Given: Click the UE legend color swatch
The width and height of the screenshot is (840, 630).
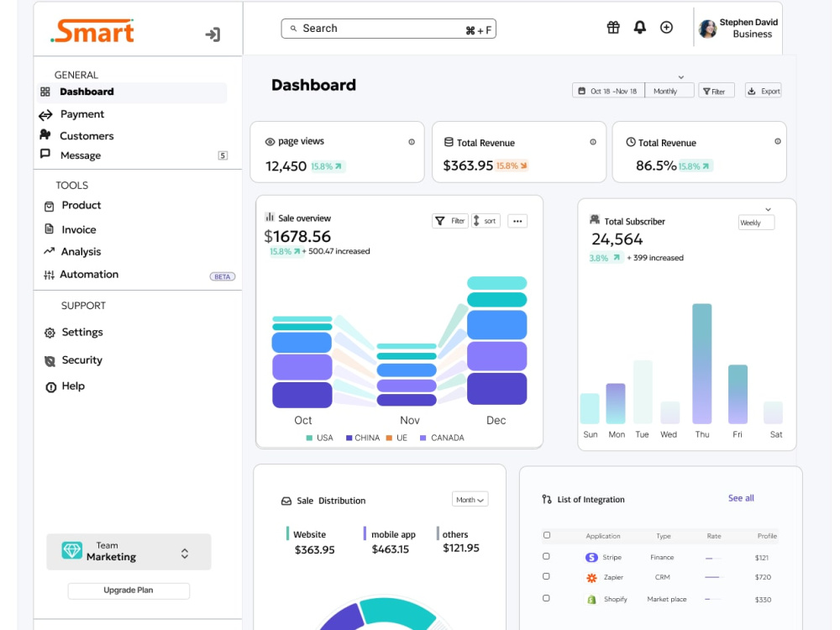Looking at the screenshot, I should tap(390, 438).
